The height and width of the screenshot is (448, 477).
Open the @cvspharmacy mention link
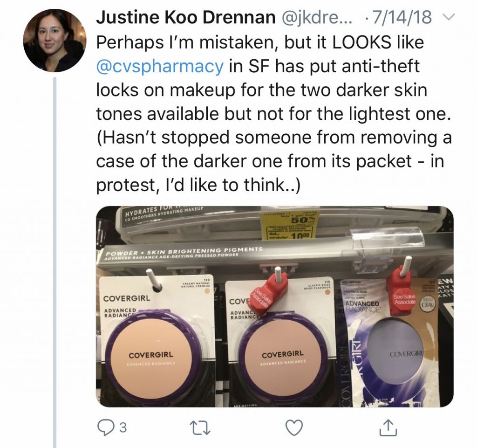click(x=160, y=66)
